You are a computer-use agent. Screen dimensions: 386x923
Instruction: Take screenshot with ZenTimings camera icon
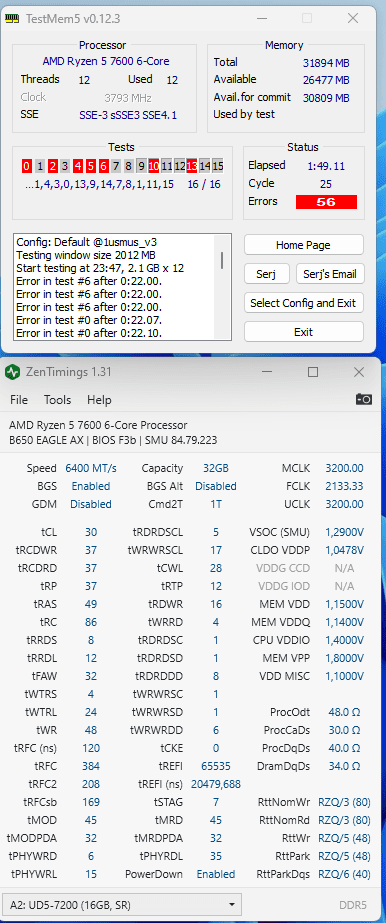pos(364,400)
